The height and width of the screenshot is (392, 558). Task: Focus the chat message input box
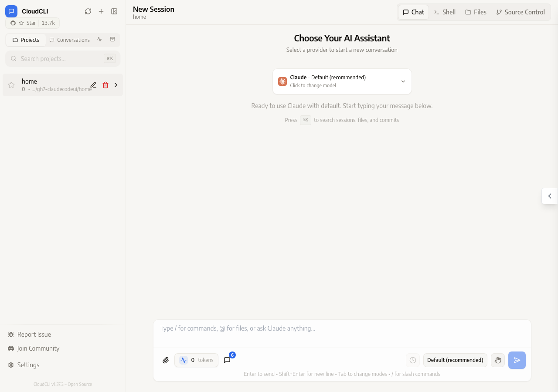coord(342,334)
